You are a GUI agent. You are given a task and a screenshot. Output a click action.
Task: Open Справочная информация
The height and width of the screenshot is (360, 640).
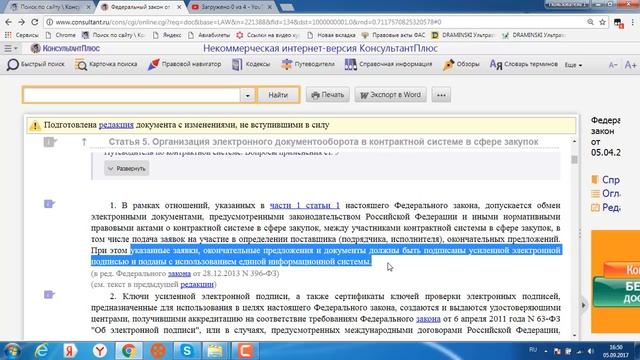388,64
